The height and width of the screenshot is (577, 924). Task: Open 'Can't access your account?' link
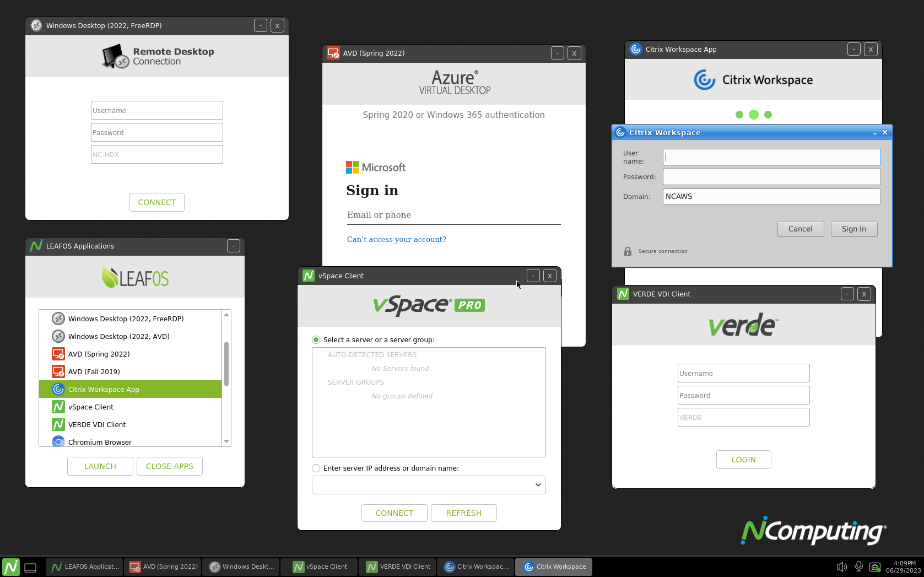pyautogui.click(x=397, y=239)
